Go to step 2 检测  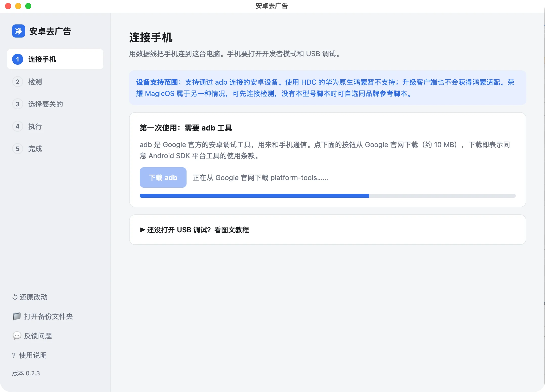coord(55,82)
